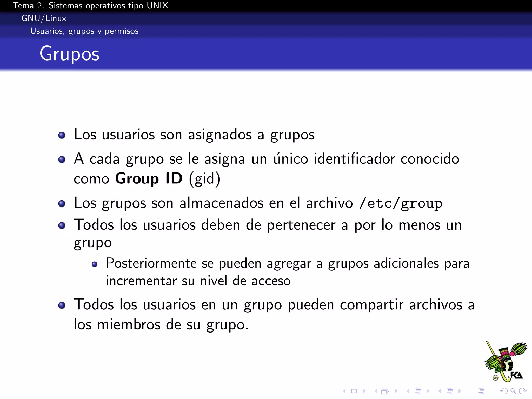Screen dimensions: 532x399
Task: Click the go forward curved arrow
Action: tap(523, 391)
